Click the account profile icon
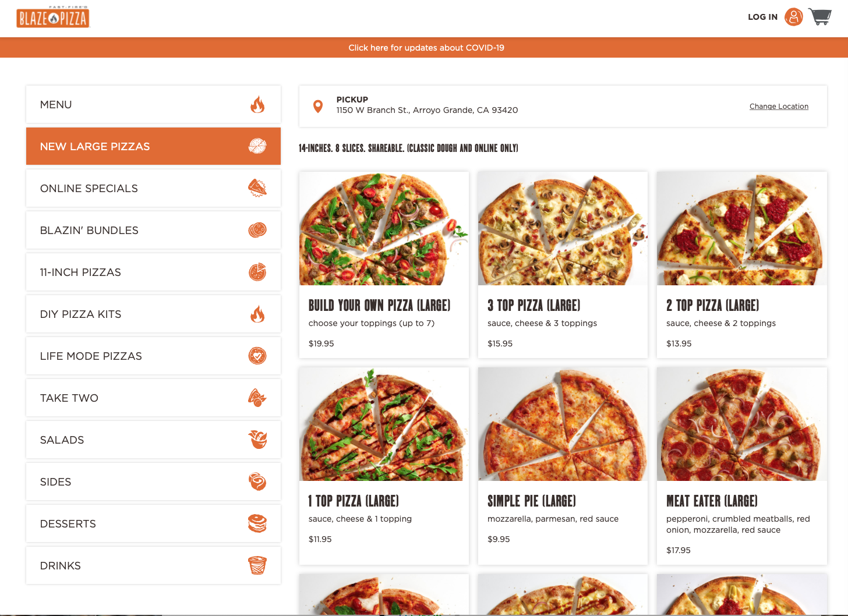This screenshot has height=616, width=848. click(793, 17)
